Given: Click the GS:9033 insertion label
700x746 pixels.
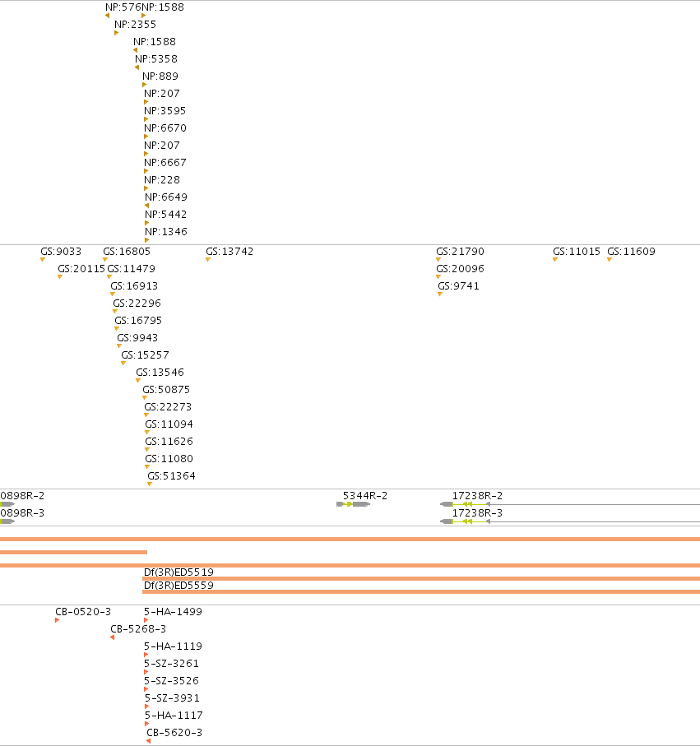Looking at the screenshot, I should 61,251.
